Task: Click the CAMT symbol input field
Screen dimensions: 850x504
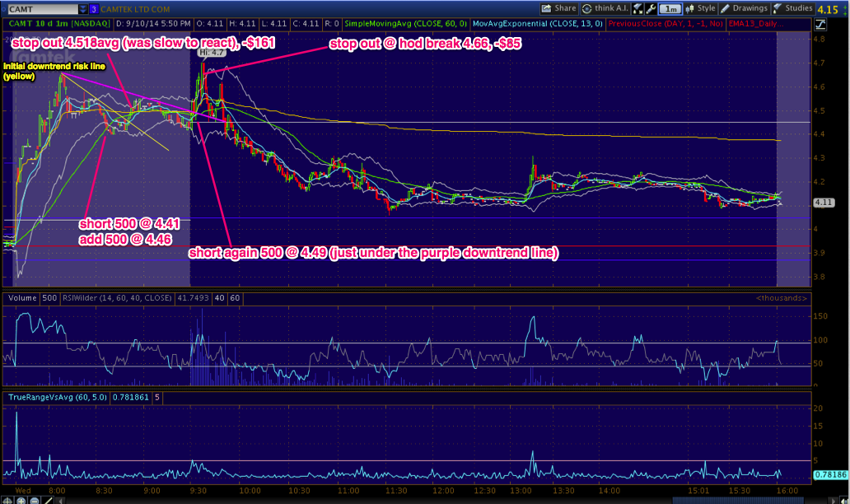Action: (x=41, y=8)
